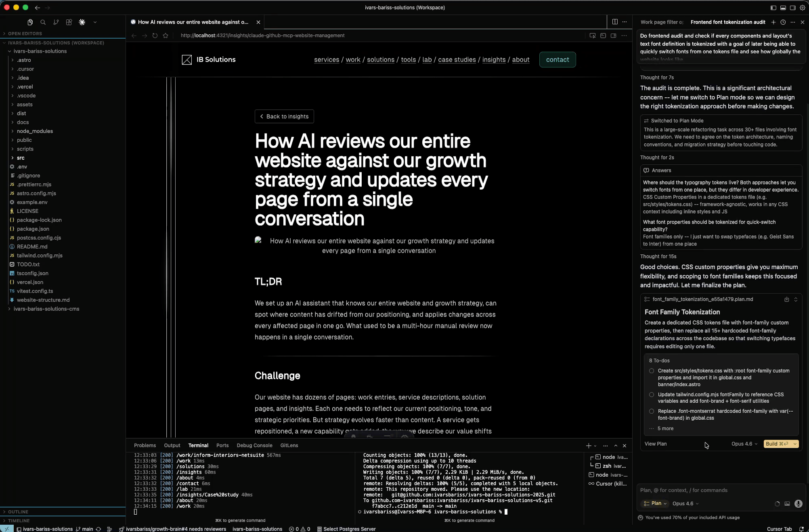Follow the Back to insights link on the page

tap(284, 116)
